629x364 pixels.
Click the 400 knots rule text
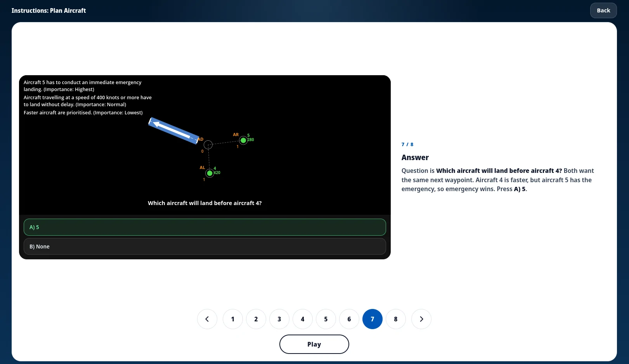88,101
